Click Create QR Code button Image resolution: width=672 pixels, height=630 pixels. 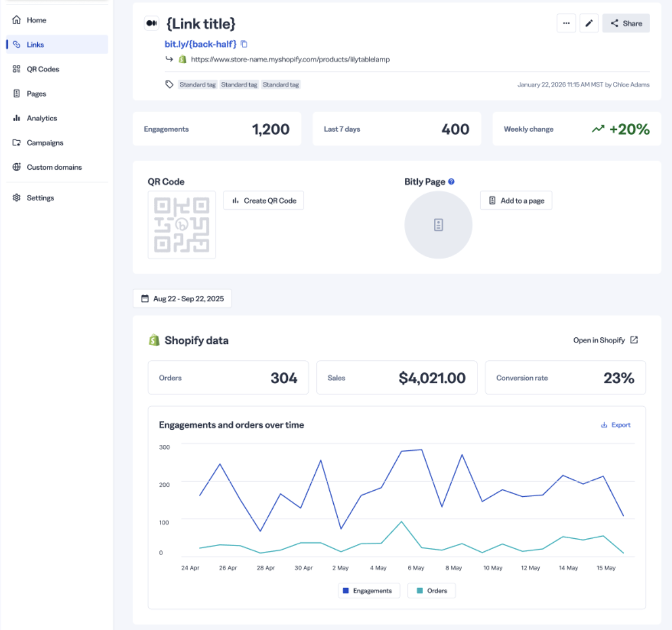point(263,200)
